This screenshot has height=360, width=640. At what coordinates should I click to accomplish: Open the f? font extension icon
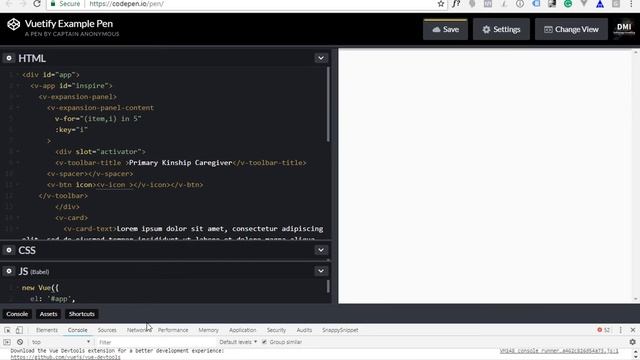click(x=456, y=4)
